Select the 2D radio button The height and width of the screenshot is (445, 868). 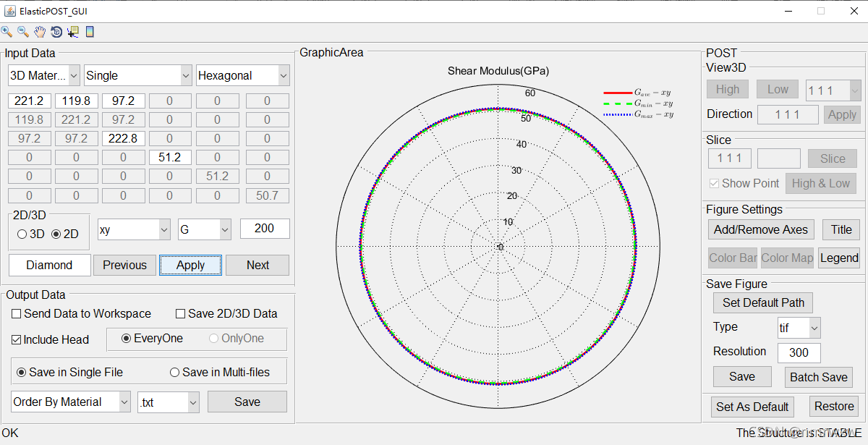[x=56, y=234]
